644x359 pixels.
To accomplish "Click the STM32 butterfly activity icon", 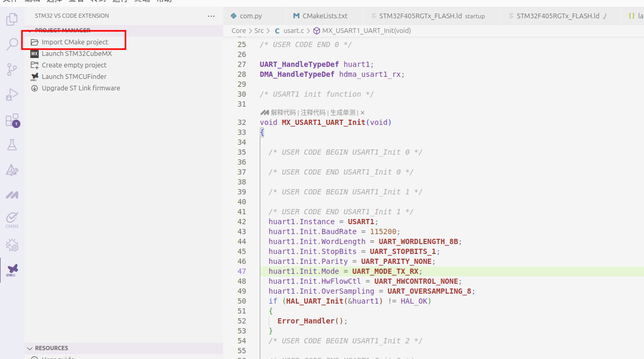I will (12, 270).
